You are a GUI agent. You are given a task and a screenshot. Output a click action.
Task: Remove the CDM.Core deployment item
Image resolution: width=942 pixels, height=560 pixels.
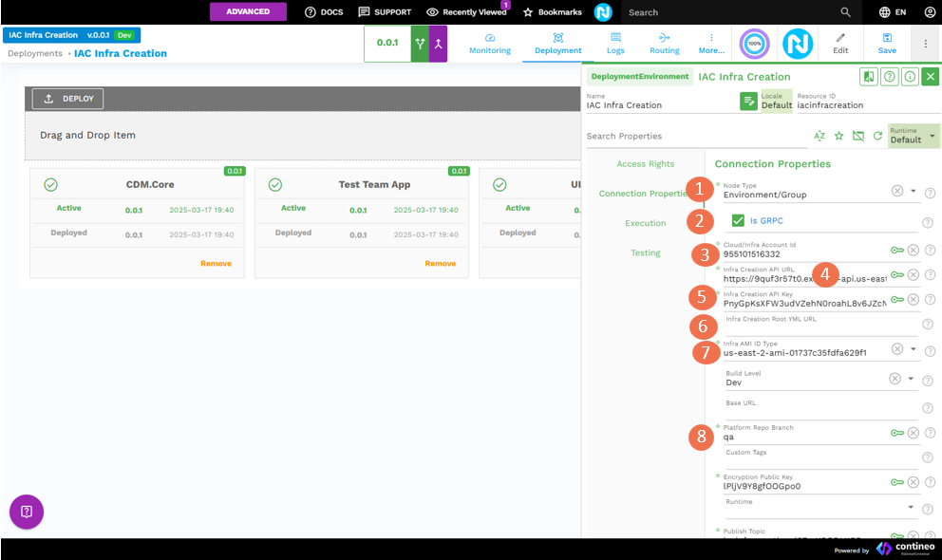coord(216,264)
